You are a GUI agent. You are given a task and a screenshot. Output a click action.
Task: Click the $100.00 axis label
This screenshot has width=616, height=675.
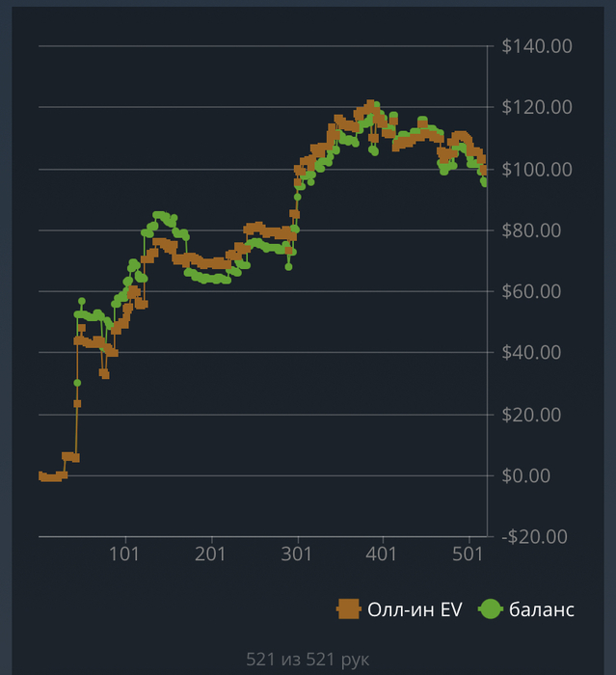[537, 170]
